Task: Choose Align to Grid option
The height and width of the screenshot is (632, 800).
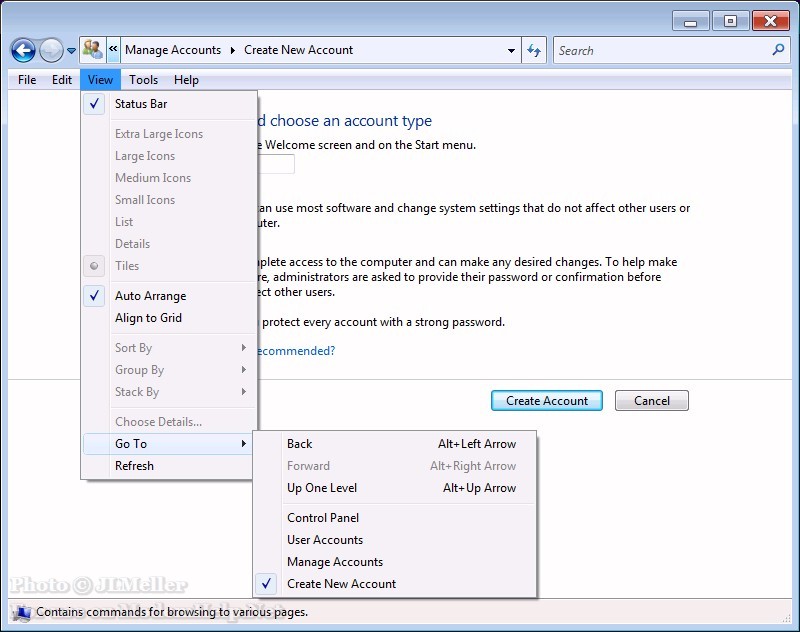Action: [148, 318]
